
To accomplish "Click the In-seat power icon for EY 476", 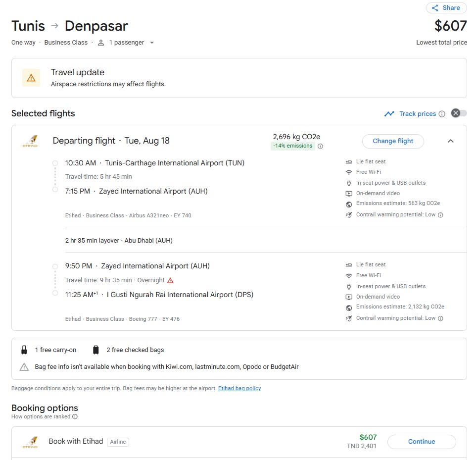I will (x=349, y=287).
